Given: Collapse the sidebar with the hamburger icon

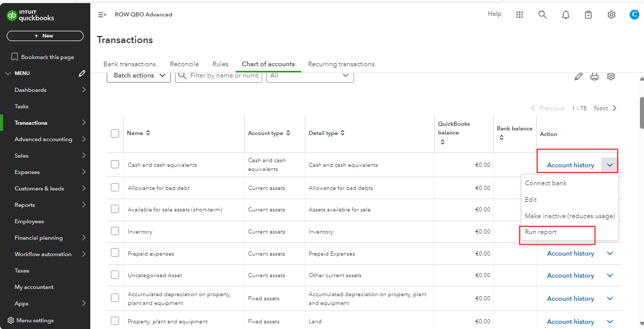Looking at the screenshot, I should click(102, 15).
